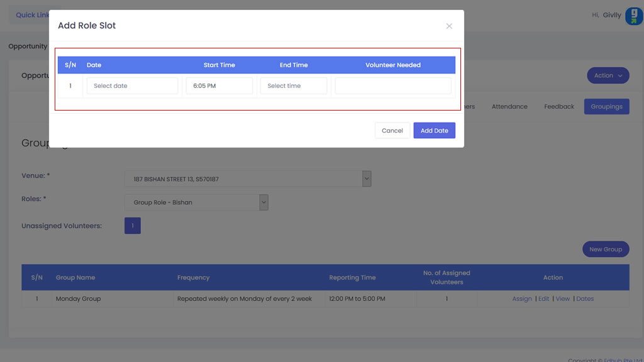Open the View link for Monday Group
The image size is (644, 362).
tap(563, 299)
